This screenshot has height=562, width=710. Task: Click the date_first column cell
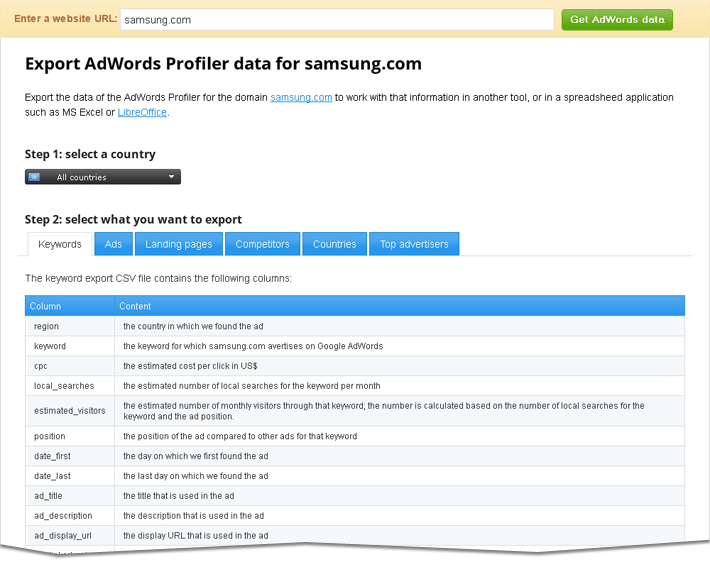(x=70, y=456)
